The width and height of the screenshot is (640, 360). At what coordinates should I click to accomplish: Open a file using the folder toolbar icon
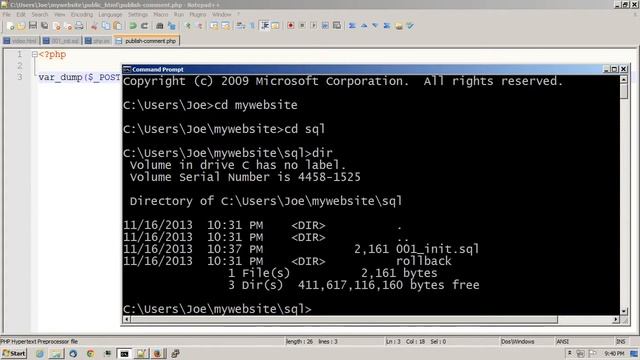tap(21, 26)
